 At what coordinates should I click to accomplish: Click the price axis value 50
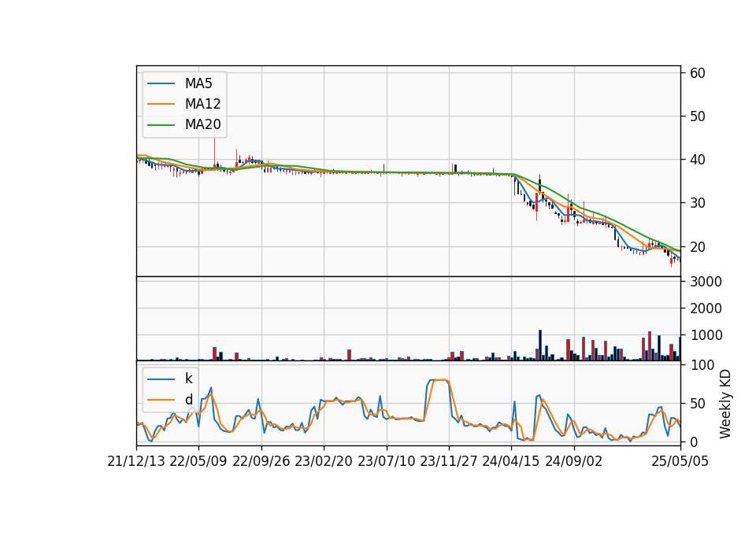tap(698, 116)
